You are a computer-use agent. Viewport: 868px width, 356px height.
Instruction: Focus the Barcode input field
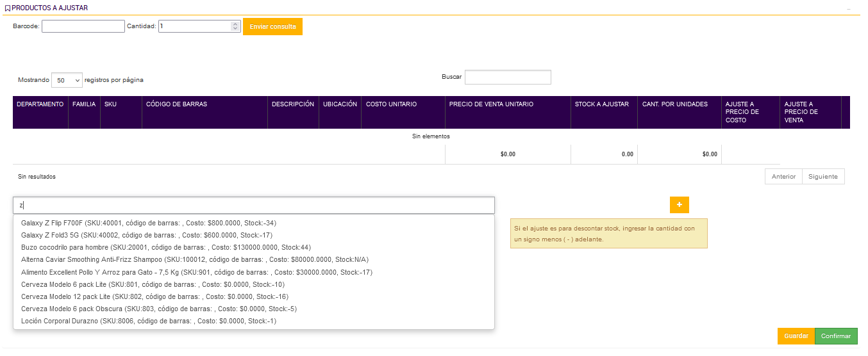[83, 26]
